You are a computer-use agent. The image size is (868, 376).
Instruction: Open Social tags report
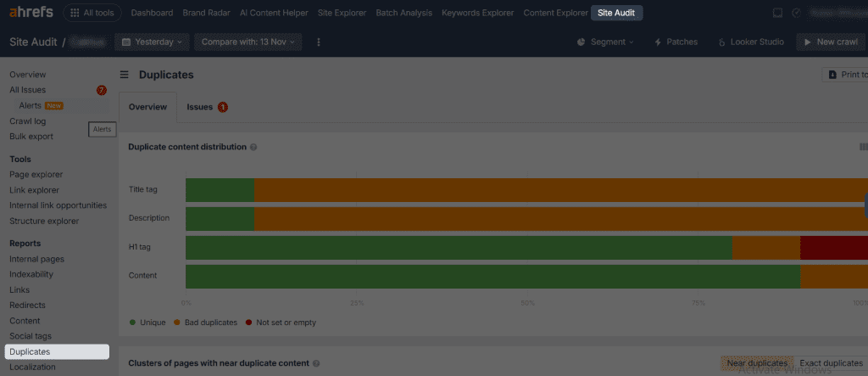coord(31,336)
